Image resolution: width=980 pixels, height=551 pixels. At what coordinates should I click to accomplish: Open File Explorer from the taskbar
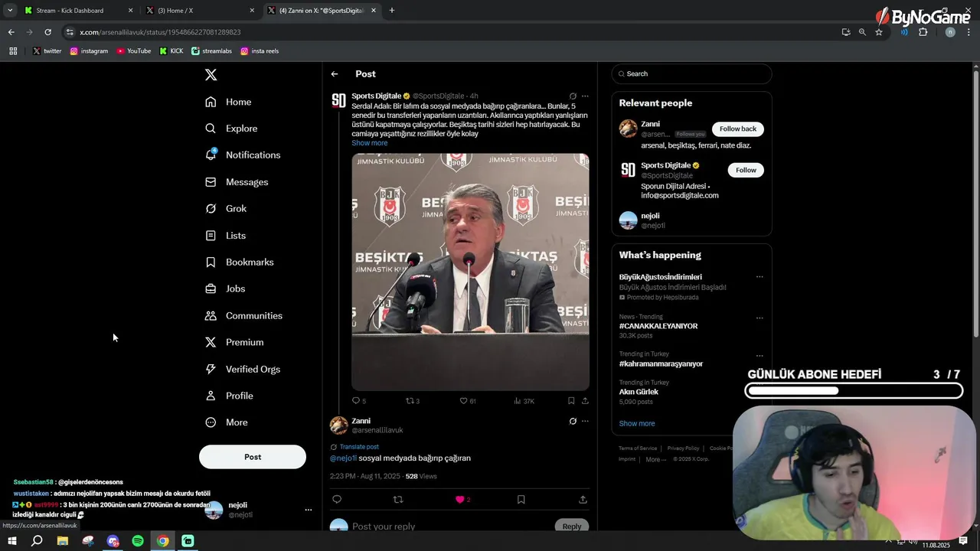pyautogui.click(x=63, y=541)
